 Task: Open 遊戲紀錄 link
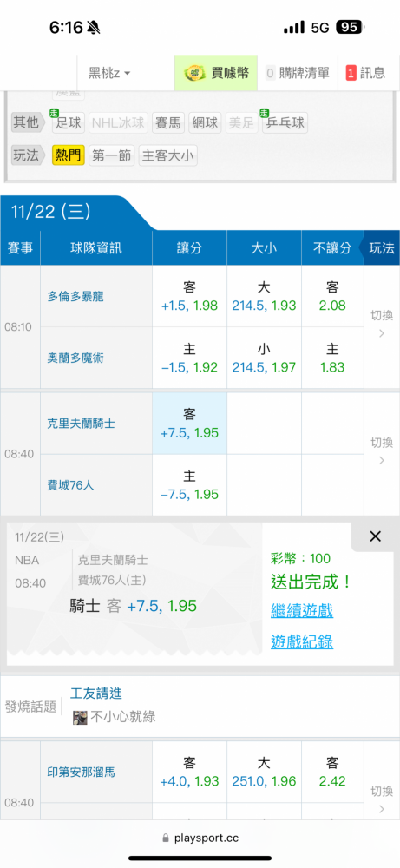click(x=302, y=641)
